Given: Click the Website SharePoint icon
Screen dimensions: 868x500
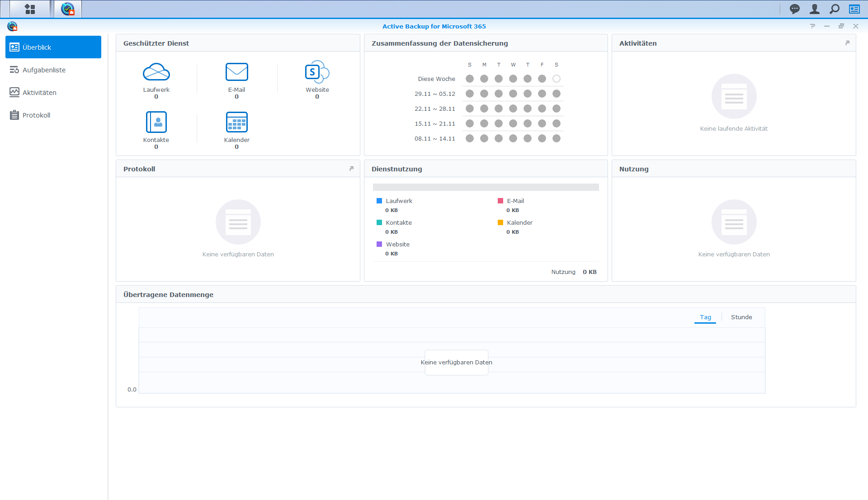Looking at the screenshot, I should (316, 72).
